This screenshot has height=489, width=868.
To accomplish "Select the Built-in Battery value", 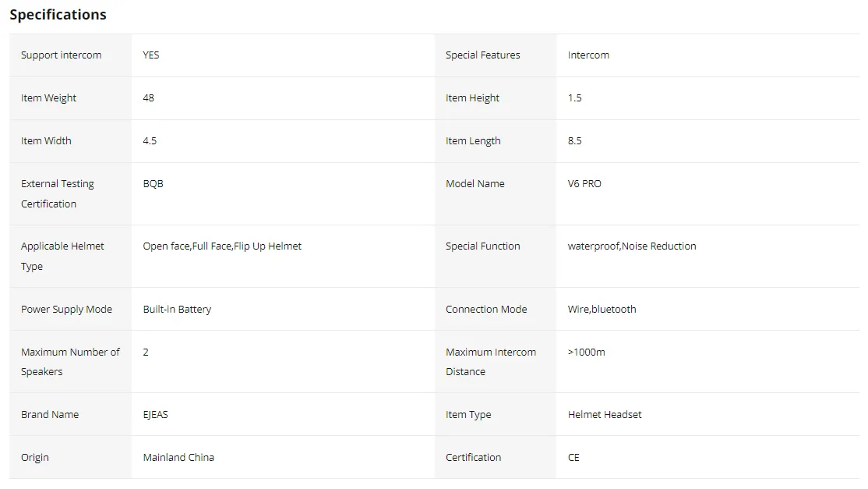I will coord(177,310).
